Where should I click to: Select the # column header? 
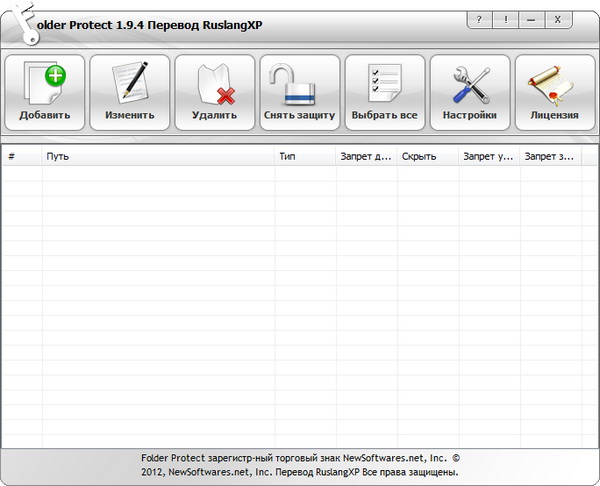tap(20, 157)
